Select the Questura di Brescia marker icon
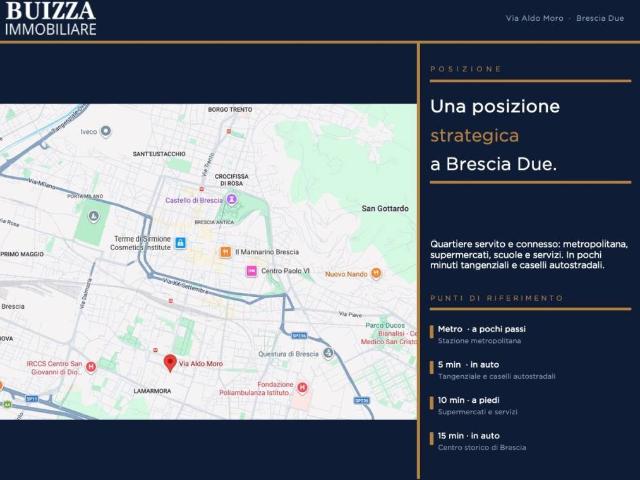This screenshot has width=640, height=480. (x=328, y=353)
